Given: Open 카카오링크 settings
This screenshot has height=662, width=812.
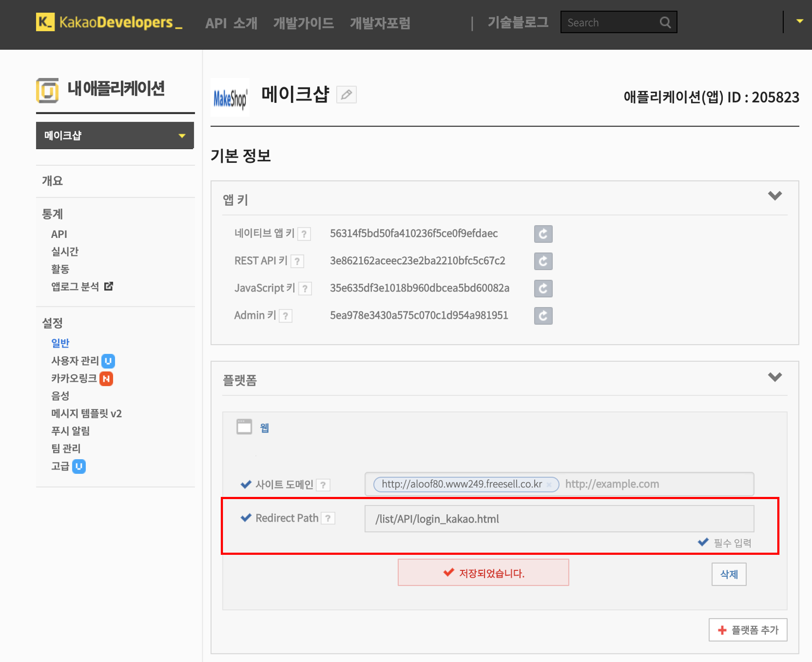Looking at the screenshot, I should click(74, 378).
